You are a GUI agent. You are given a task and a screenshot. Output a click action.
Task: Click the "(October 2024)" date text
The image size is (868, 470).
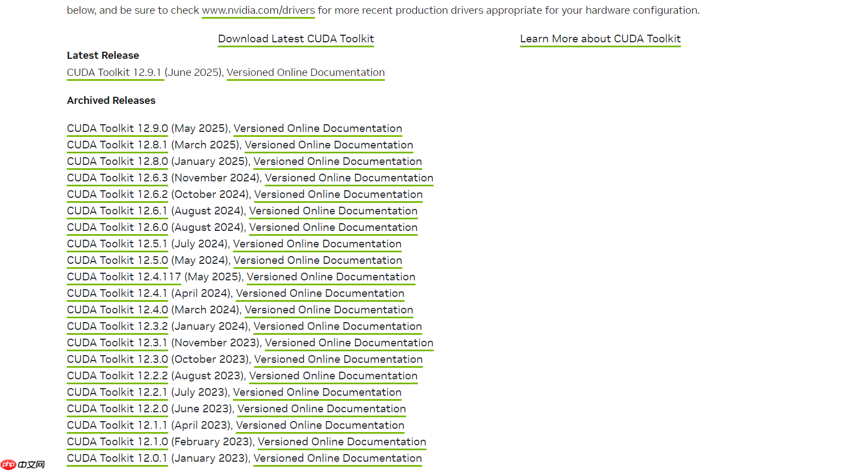(212, 195)
